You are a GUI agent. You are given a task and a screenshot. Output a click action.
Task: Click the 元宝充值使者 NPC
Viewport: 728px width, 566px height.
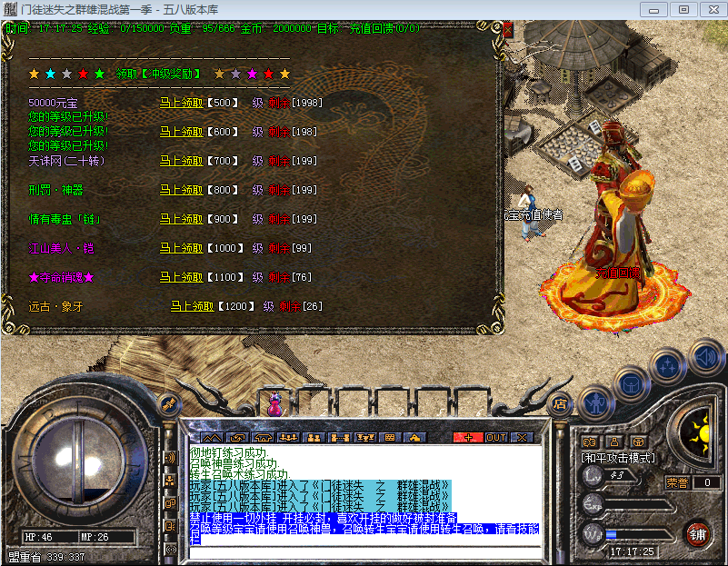pyautogui.click(x=530, y=213)
